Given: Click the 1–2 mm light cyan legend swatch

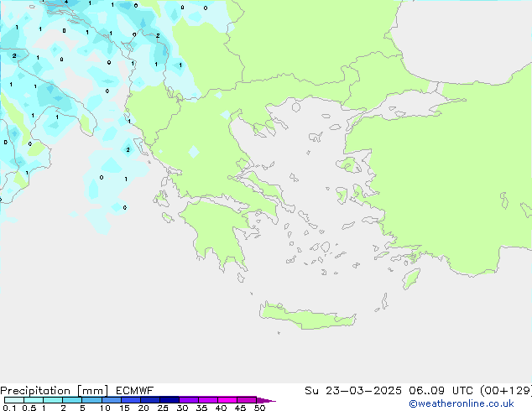Looking at the screenshot, I should click(53, 400).
